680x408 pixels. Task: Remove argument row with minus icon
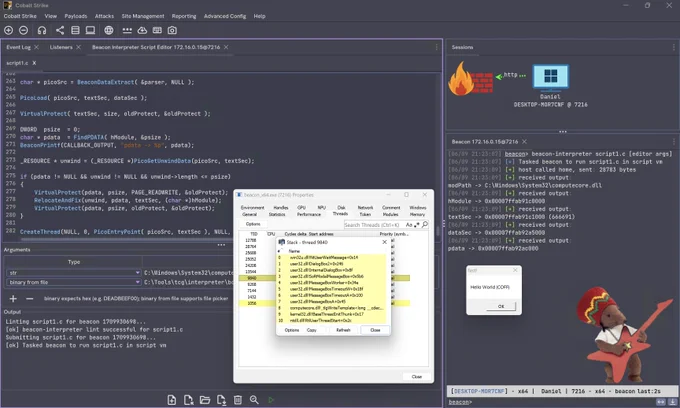(29, 298)
